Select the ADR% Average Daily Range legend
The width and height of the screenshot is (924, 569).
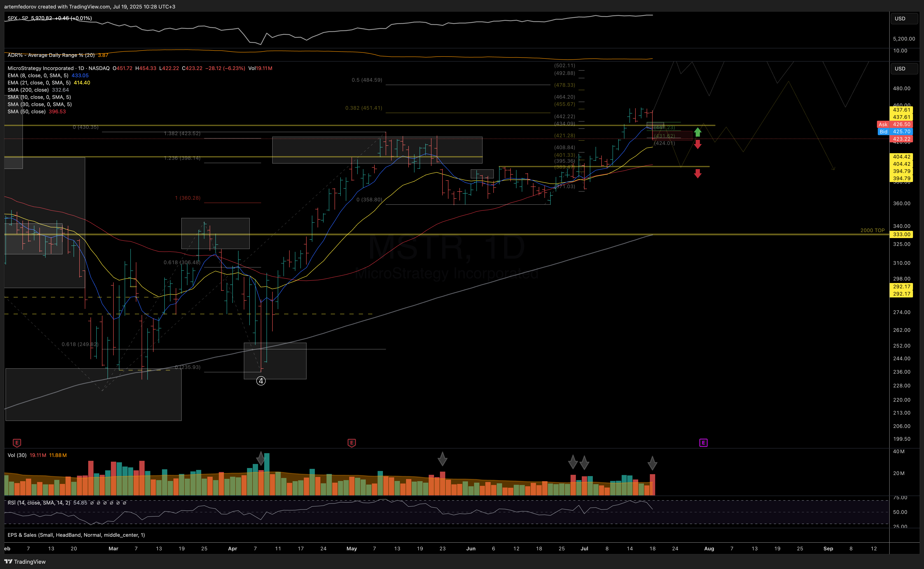click(51, 55)
